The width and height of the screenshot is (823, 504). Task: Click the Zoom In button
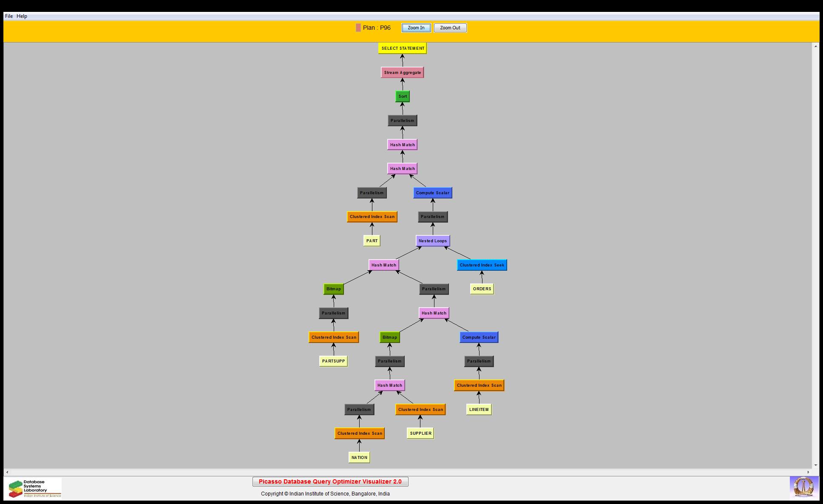pyautogui.click(x=416, y=28)
